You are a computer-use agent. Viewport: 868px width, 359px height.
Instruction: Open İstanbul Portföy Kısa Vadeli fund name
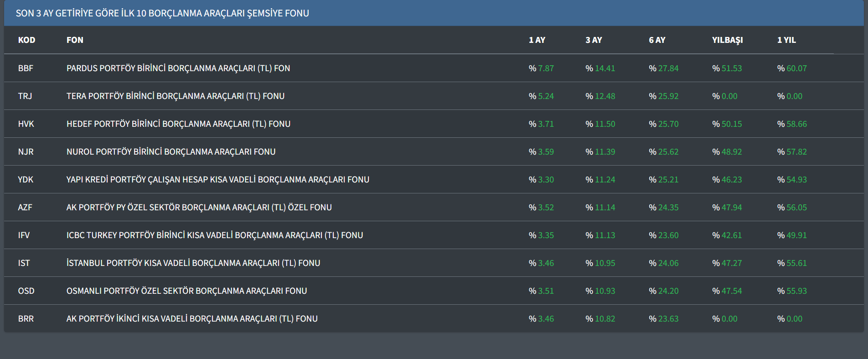point(193,263)
